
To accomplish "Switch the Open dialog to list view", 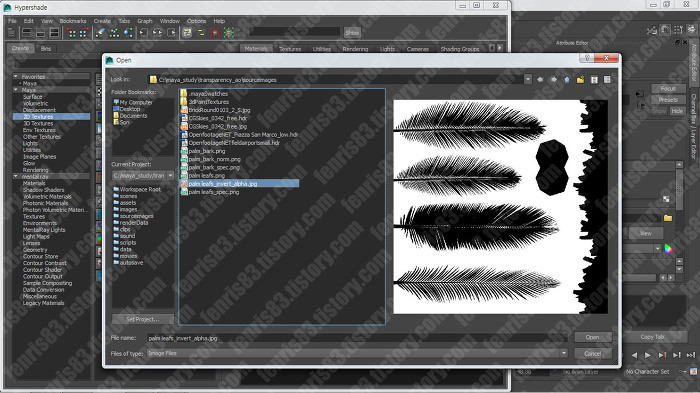I will [594, 79].
